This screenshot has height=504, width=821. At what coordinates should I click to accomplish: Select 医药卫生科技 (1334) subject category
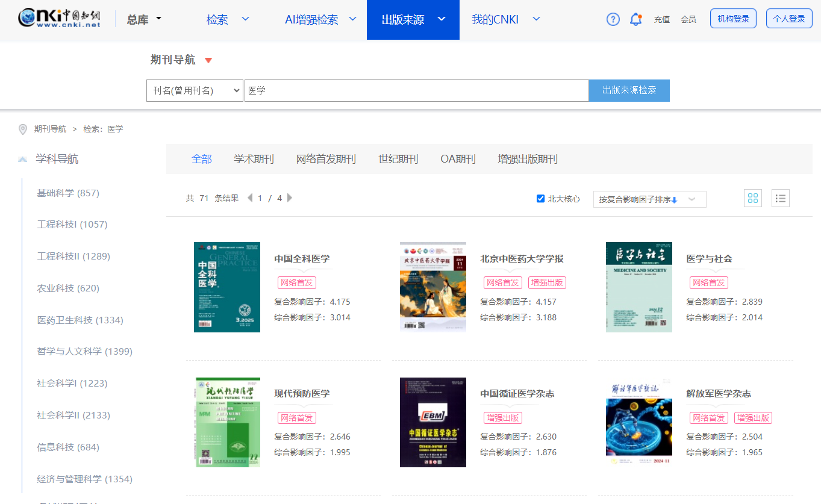pos(80,320)
